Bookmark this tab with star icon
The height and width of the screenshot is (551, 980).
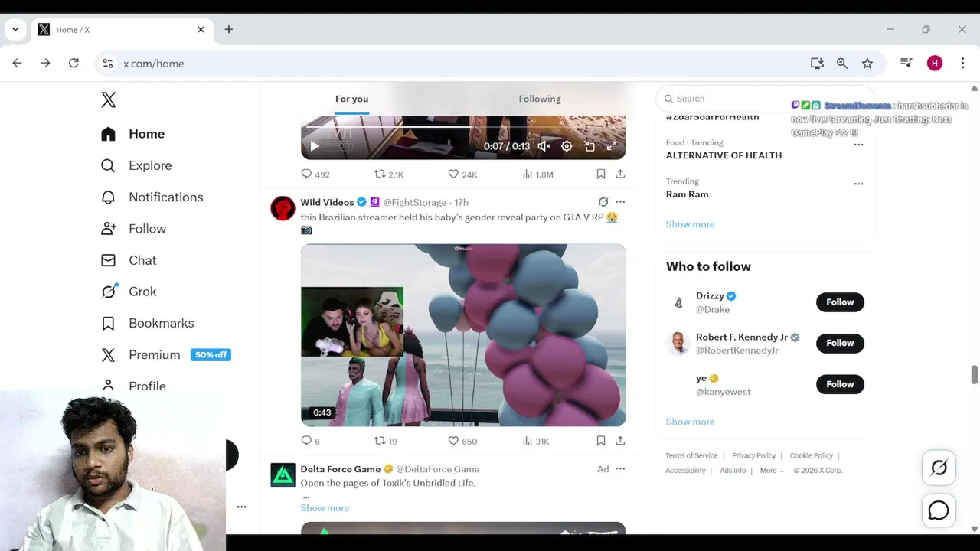[x=867, y=64]
